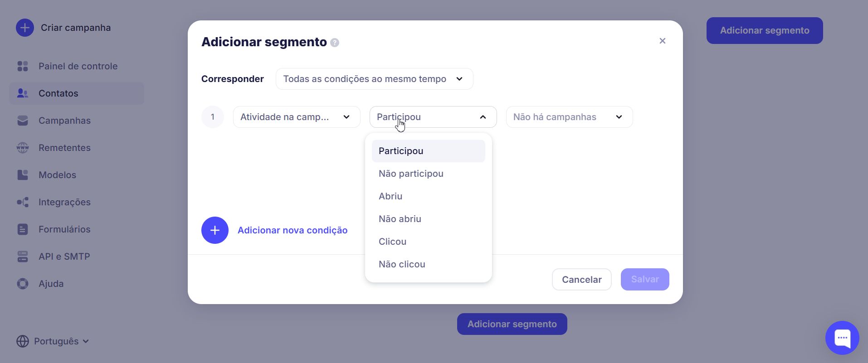Screen dimensions: 868x363
Task: Click the Criar campanha plus icon
Action: coord(25,28)
